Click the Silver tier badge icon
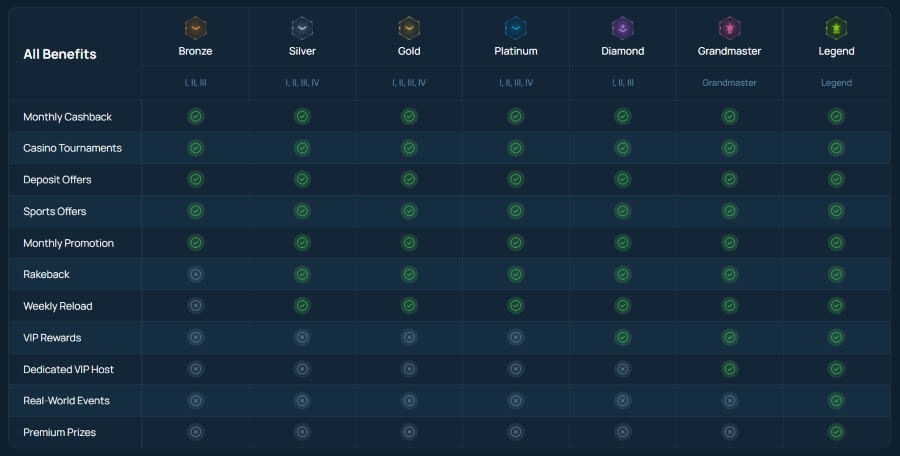Image resolution: width=900 pixels, height=456 pixels. [302, 28]
